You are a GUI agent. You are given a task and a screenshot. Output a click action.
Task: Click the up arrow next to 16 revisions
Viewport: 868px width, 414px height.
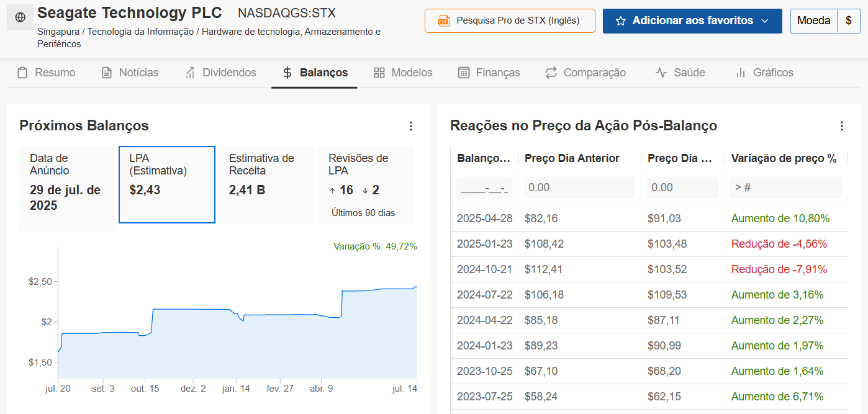332,191
